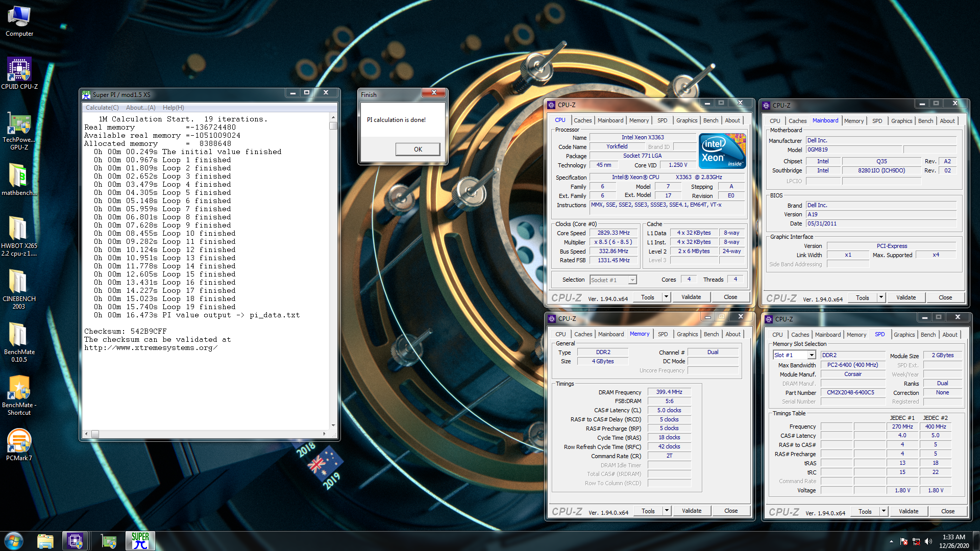Click the Multiplier x 8.5 value
This screenshot has height=551, width=980.
(614, 242)
